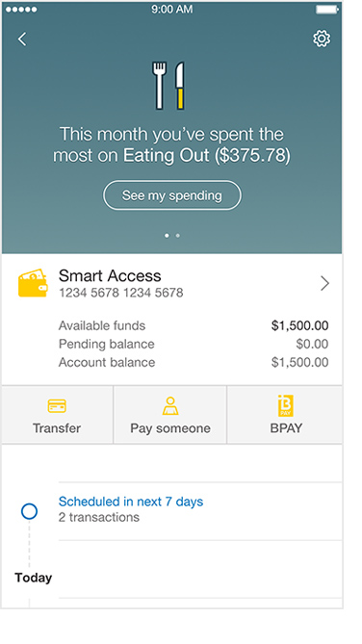
Task: Tap the Pay someone person icon
Action: click(x=170, y=406)
